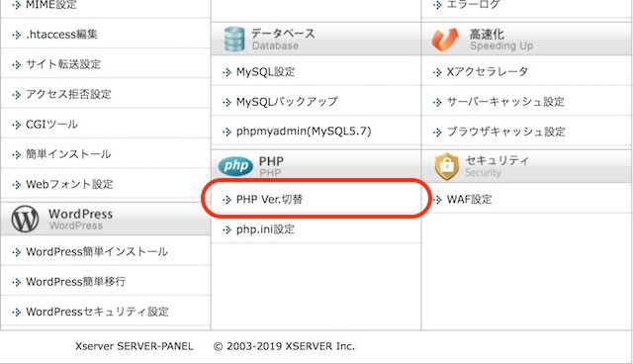Open CGIツール page
This screenshot has height=364, width=633.
click(51, 125)
